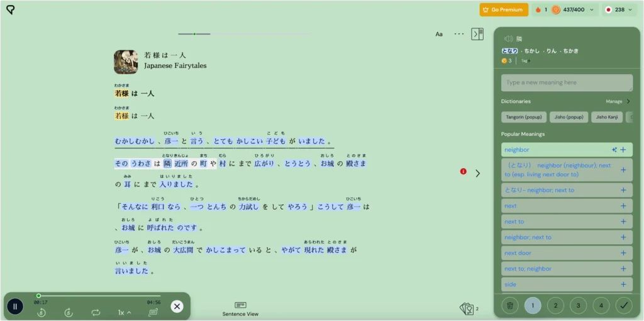Add the 'next door' meaning plus
The height and width of the screenshot is (321, 644).
[x=623, y=253]
